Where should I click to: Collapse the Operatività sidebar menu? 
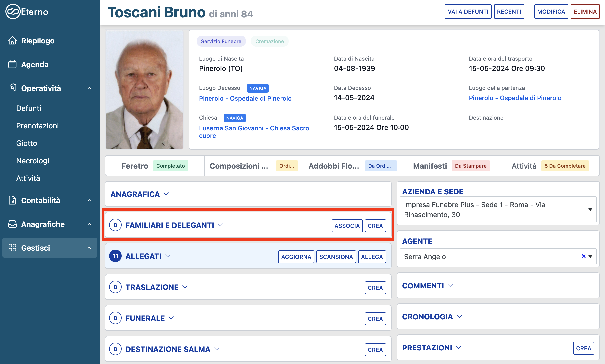coord(89,88)
